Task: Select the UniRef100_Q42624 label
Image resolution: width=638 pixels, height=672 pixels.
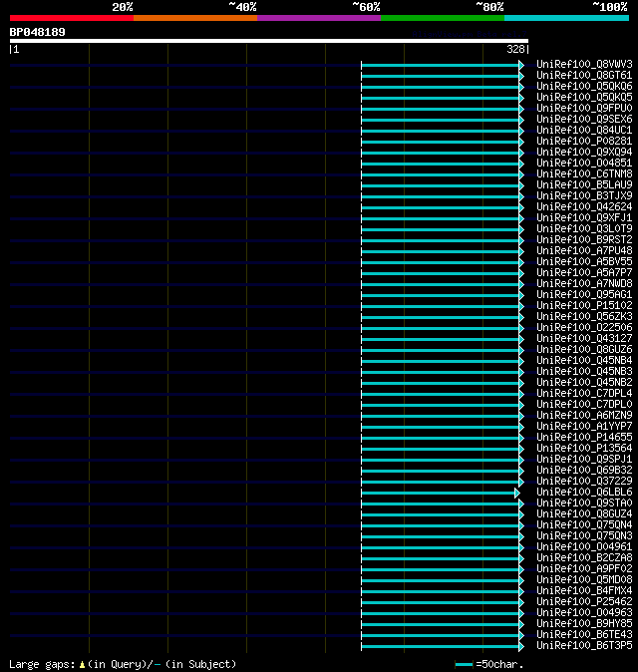Action: point(584,207)
